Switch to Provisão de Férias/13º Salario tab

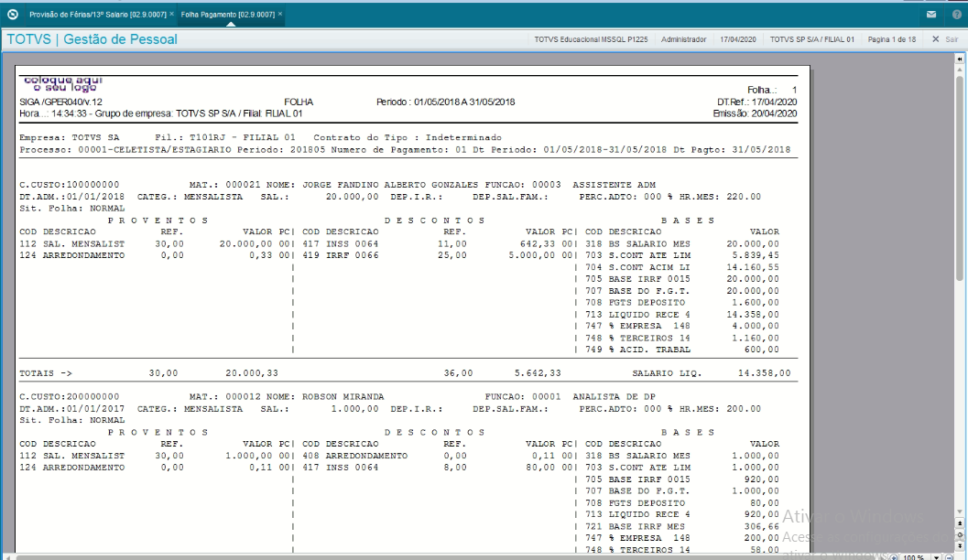coord(98,15)
